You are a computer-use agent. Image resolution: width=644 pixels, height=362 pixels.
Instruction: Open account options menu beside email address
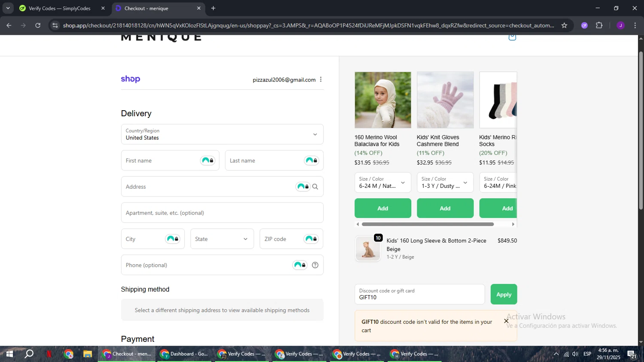click(x=321, y=79)
